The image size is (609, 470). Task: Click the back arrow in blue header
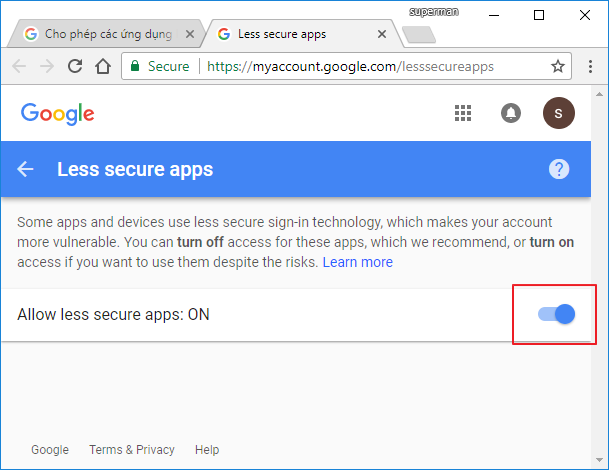(25, 169)
